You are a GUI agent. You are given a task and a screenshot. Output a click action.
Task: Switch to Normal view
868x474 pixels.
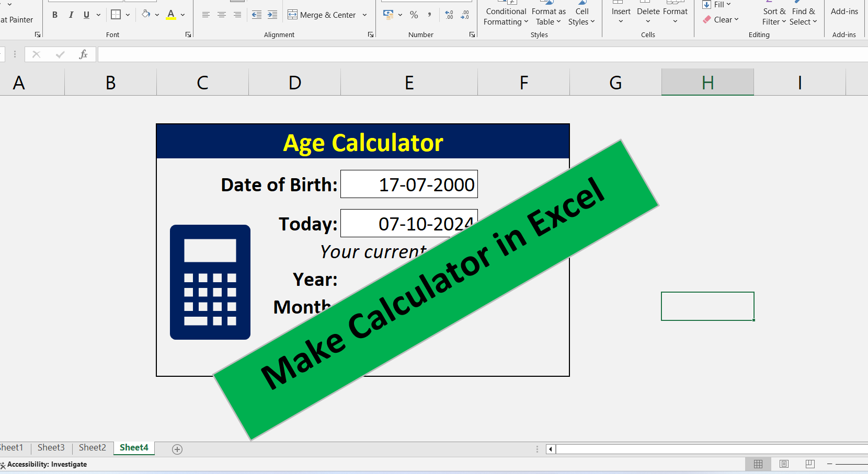[758, 464]
